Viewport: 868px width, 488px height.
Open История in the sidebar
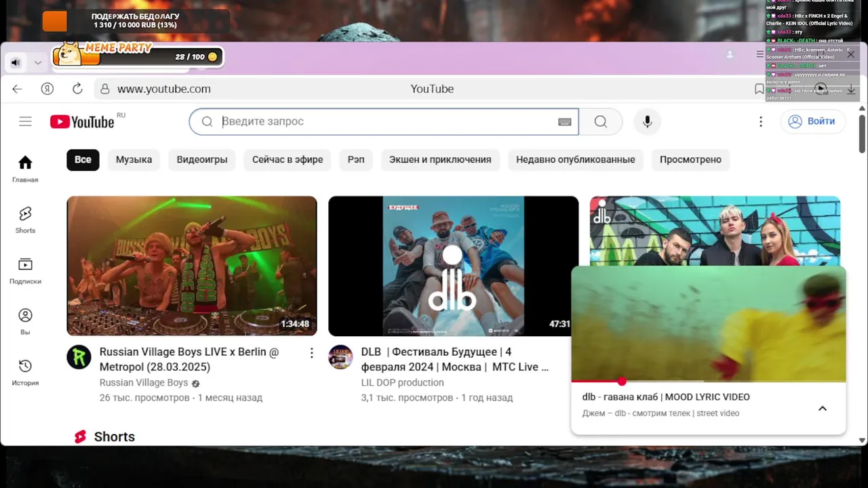click(25, 372)
